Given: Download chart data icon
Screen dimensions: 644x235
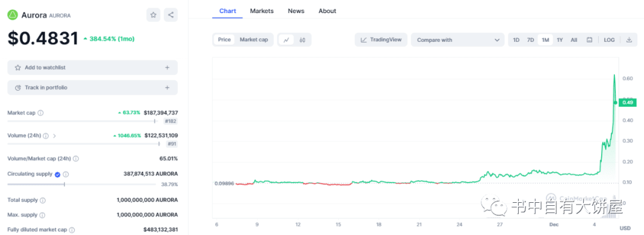Looking at the screenshot, I should point(629,40).
